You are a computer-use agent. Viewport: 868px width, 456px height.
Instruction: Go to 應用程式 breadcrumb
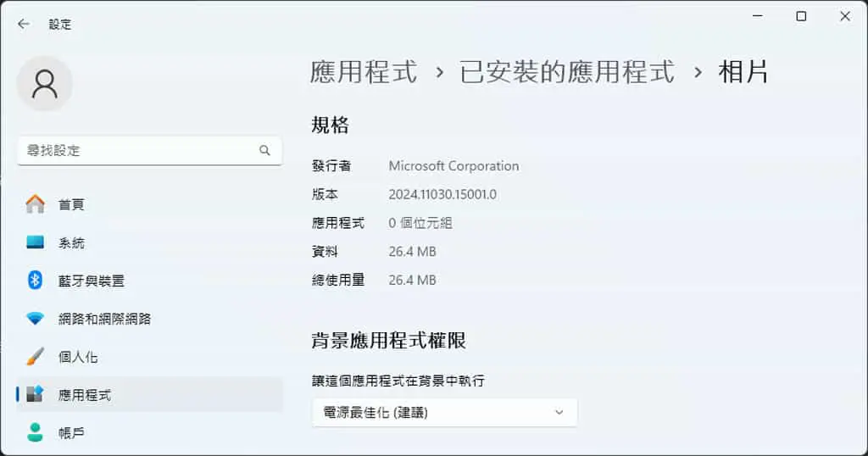(x=363, y=72)
